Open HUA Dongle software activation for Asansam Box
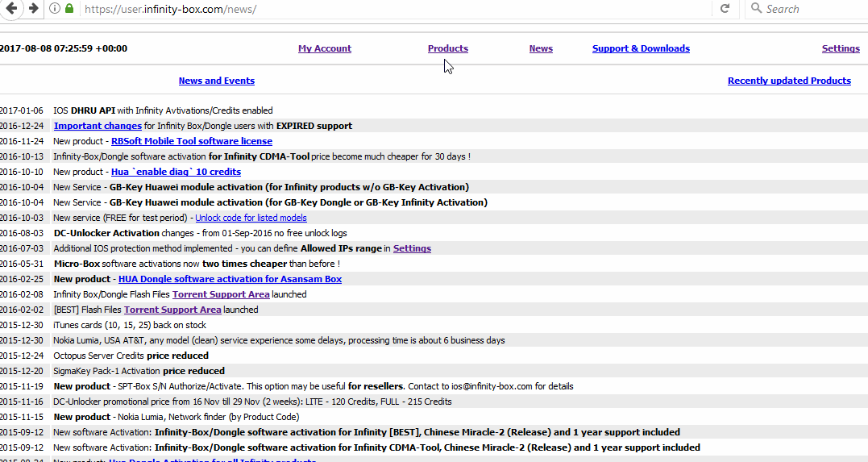 click(230, 279)
